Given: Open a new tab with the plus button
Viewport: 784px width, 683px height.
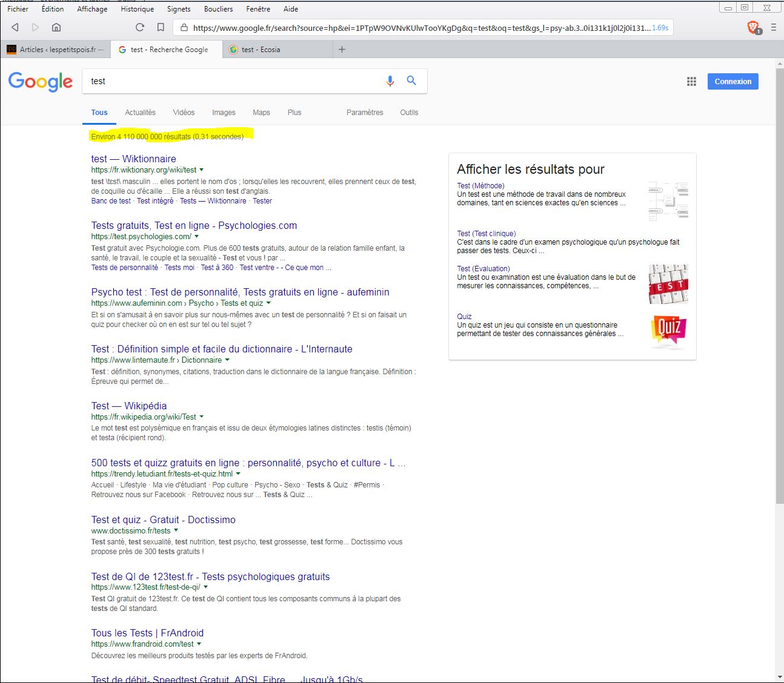Looking at the screenshot, I should click(342, 50).
